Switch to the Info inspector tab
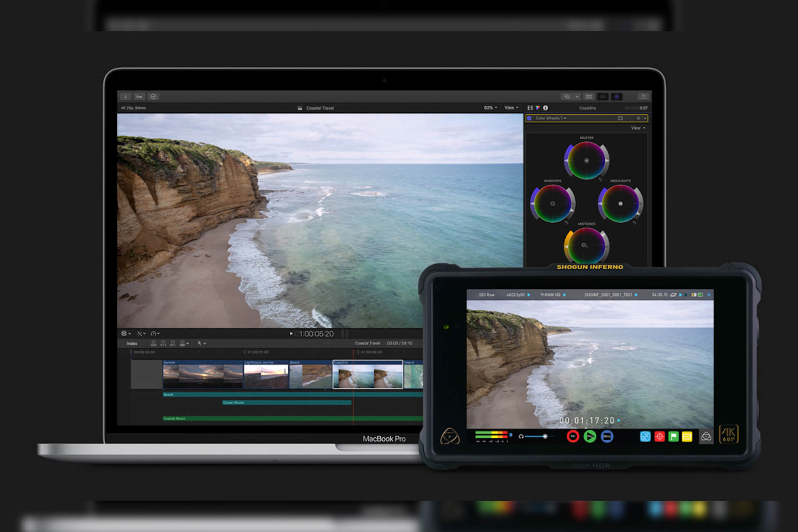Image resolution: width=798 pixels, height=532 pixels. pyautogui.click(x=545, y=108)
